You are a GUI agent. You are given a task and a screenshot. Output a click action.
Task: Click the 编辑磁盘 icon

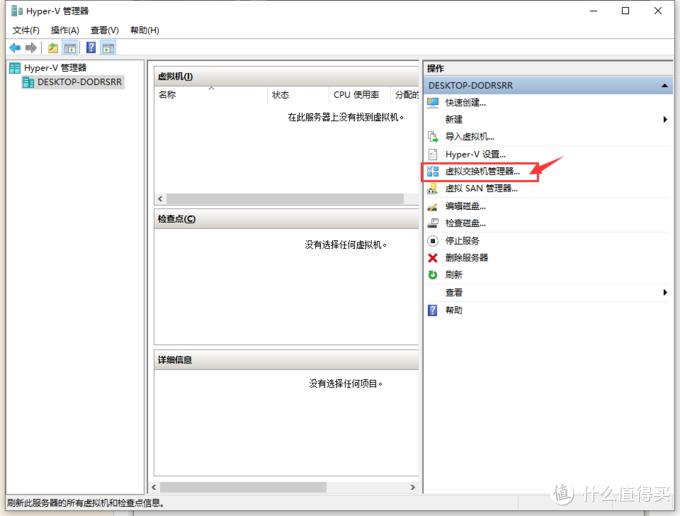point(432,206)
